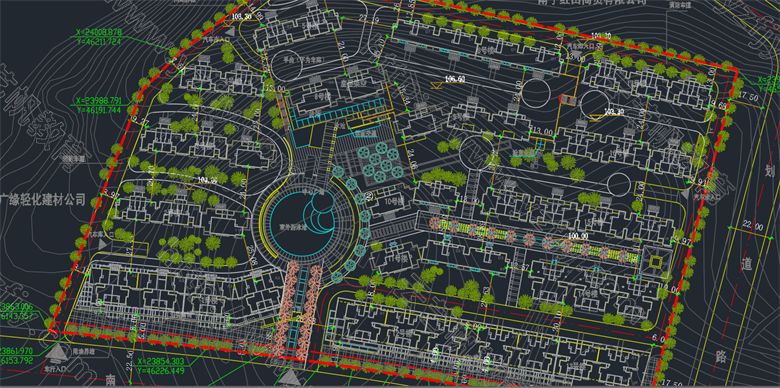The width and height of the screenshot is (780, 388).
Task: Select the 106.60 elevation marker
Action: click(x=455, y=79)
